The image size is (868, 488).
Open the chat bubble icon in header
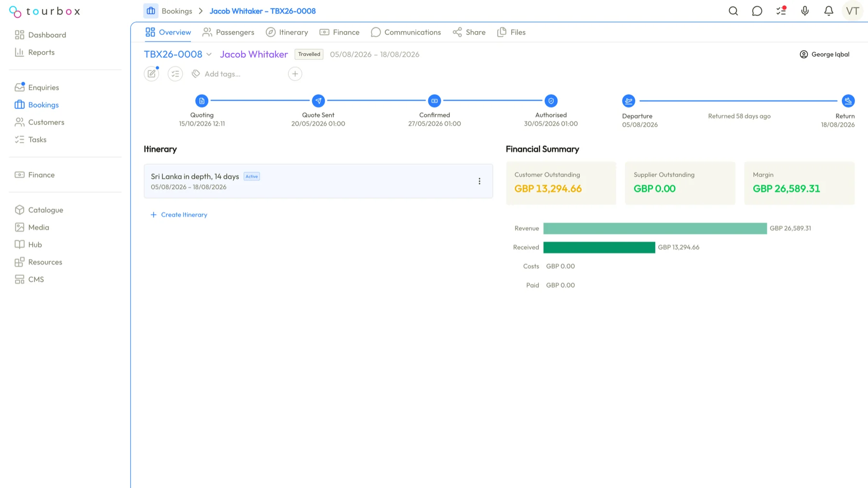coord(757,11)
